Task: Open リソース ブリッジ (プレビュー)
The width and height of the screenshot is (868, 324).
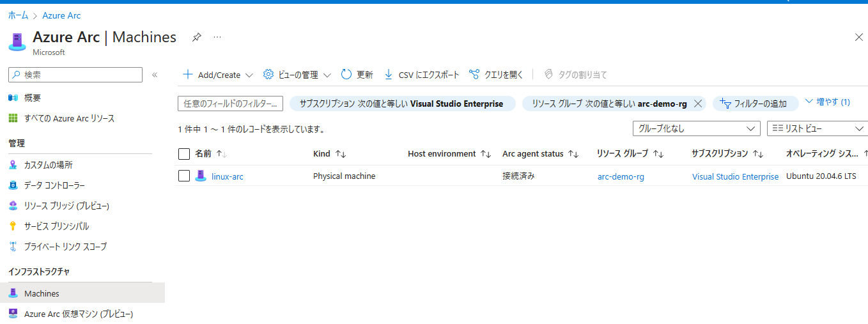Action: click(x=66, y=206)
